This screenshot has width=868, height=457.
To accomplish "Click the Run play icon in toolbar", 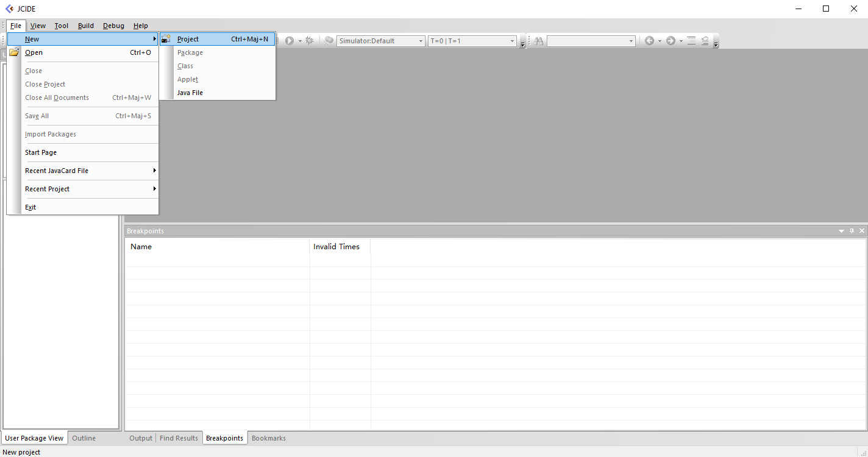I will [x=290, y=41].
